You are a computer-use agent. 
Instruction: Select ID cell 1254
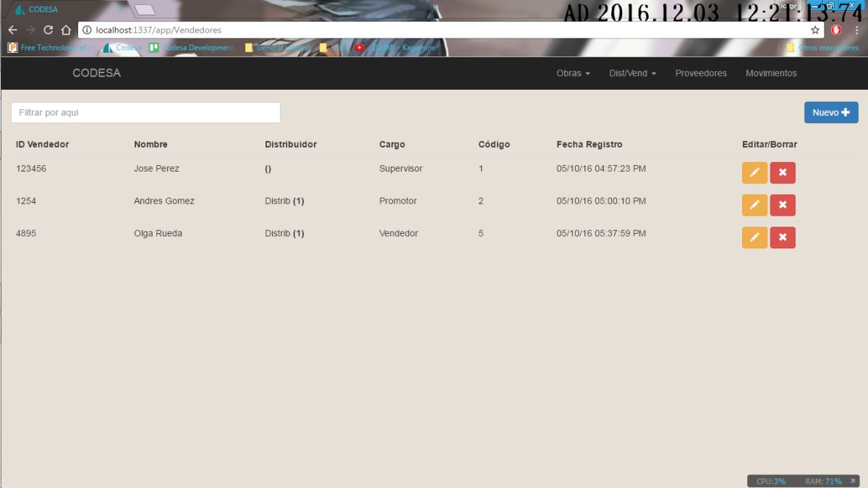coord(26,201)
